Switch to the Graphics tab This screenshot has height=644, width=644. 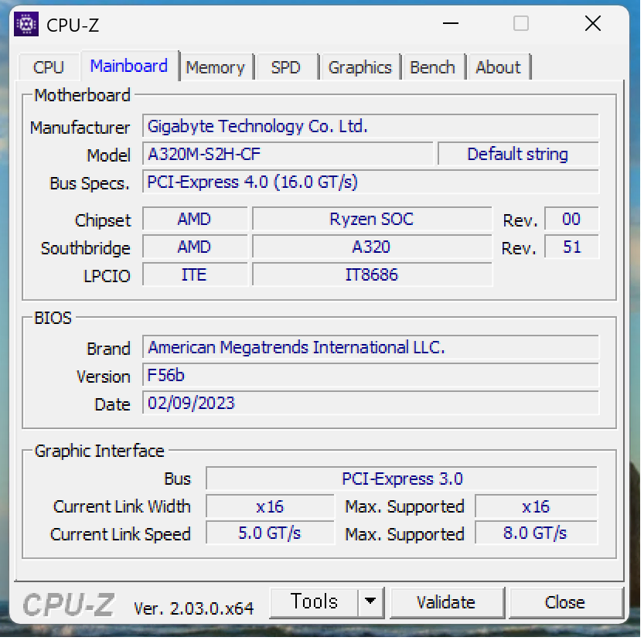tap(360, 67)
